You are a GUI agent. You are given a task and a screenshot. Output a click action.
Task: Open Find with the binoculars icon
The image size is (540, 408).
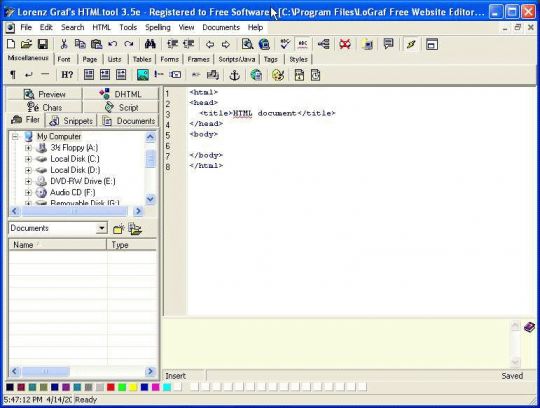click(150, 44)
